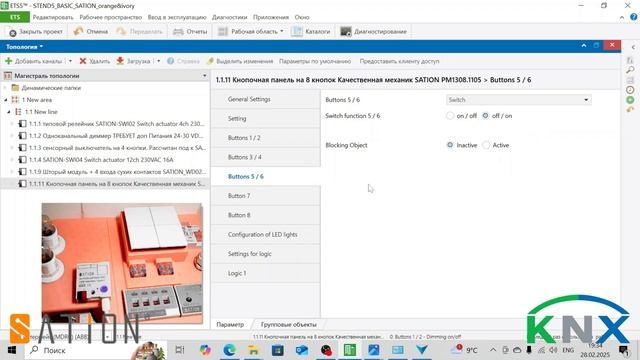Image resolution: width=640 pixels, height=360 pixels.
Task: Open General Settings parameter page
Action: (x=266, y=99)
